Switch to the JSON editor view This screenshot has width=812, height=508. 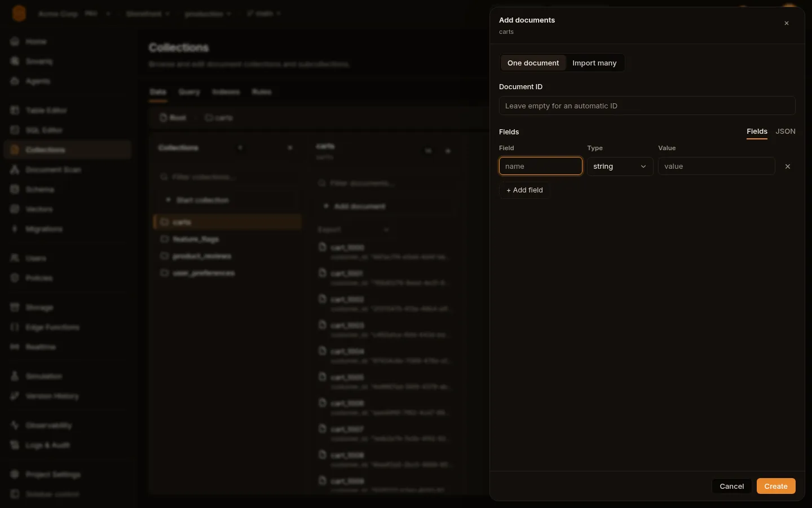785,132
